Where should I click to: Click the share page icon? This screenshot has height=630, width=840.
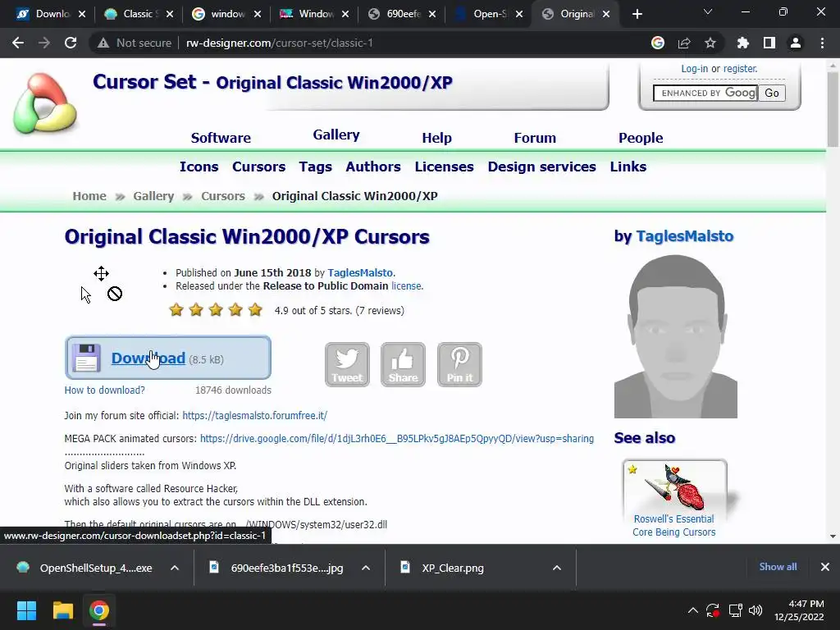684,43
